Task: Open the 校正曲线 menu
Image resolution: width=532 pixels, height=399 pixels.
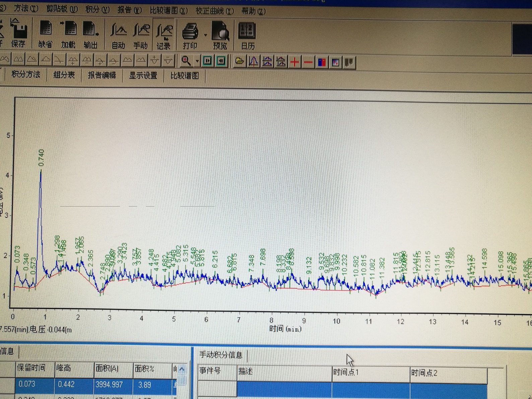Action: (214, 11)
